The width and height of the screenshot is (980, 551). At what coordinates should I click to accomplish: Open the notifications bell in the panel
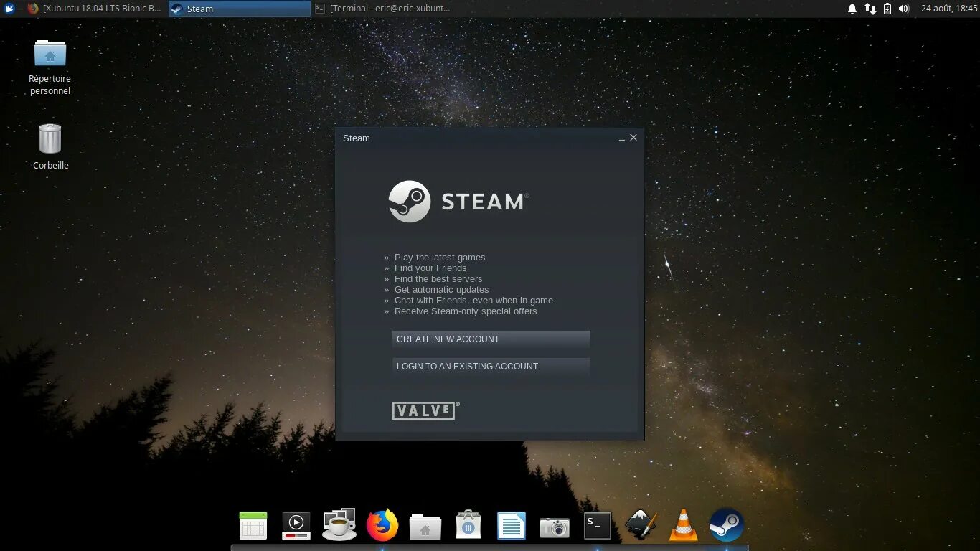pyautogui.click(x=852, y=9)
